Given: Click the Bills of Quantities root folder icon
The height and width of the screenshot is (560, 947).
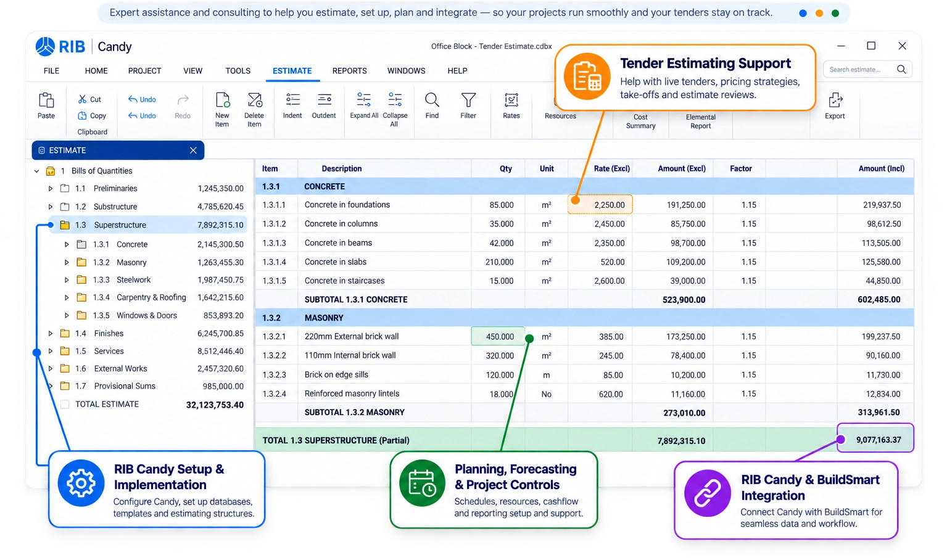Looking at the screenshot, I should [x=51, y=171].
